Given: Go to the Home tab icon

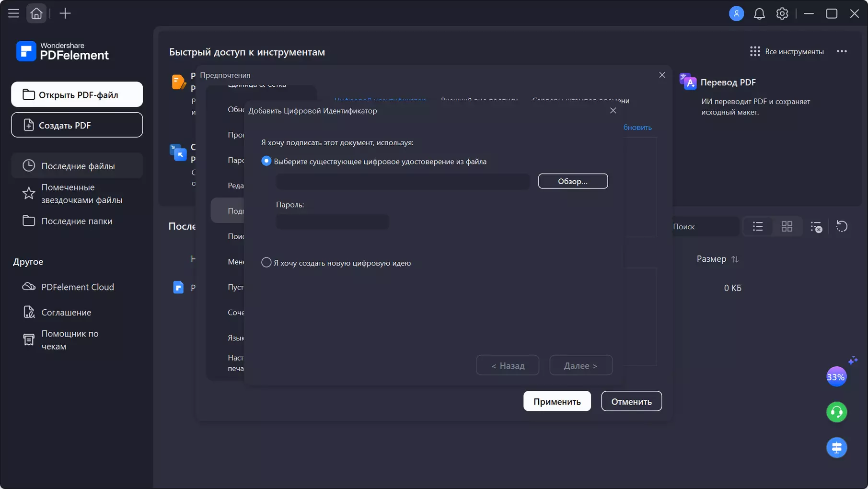Looking at the screenshot, I should coord(36,13).
